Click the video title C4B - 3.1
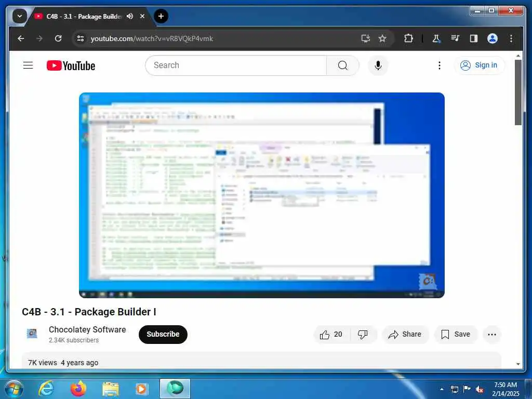Screen dimensions: 532x399 coord(89,312)
